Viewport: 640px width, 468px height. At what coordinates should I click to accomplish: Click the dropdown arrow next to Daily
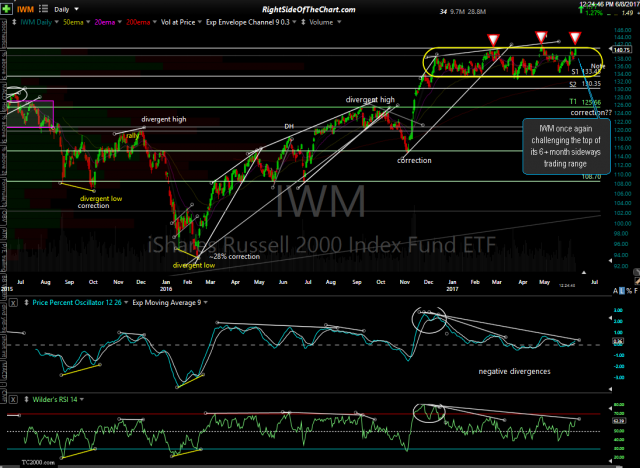point(76,9)
